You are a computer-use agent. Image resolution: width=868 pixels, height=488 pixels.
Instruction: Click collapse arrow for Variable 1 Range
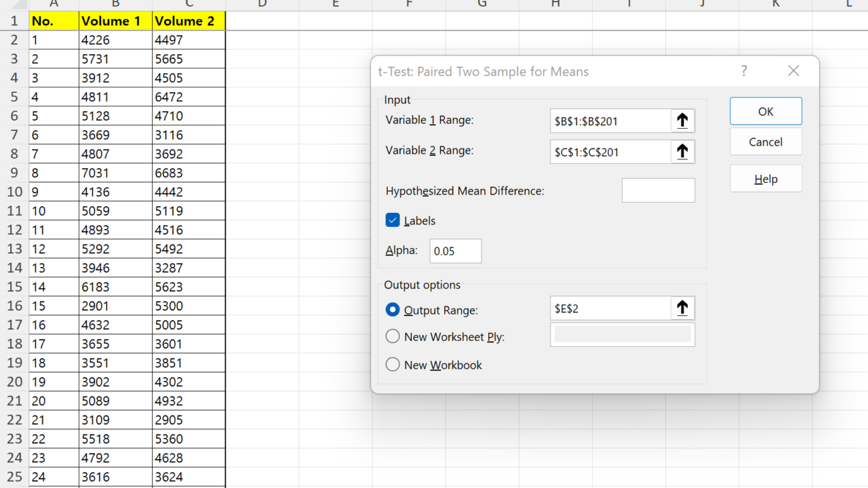click(x=682, y=121)
